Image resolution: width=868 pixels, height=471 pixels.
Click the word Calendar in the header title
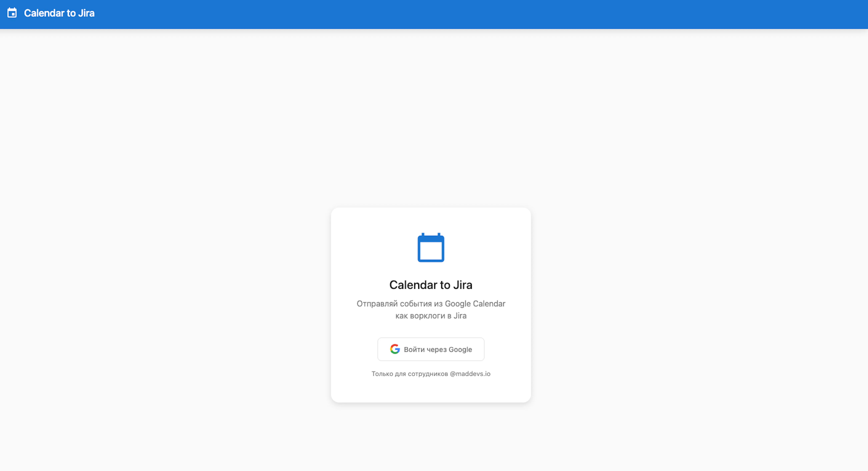44,13
